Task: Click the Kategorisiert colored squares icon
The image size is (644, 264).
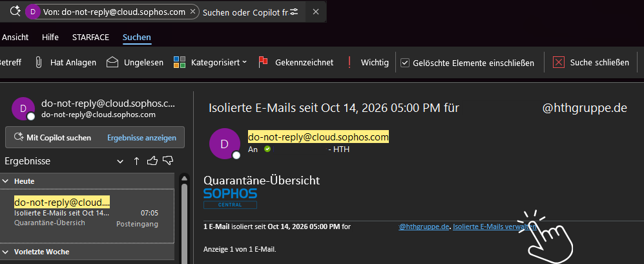Action: 180,63
